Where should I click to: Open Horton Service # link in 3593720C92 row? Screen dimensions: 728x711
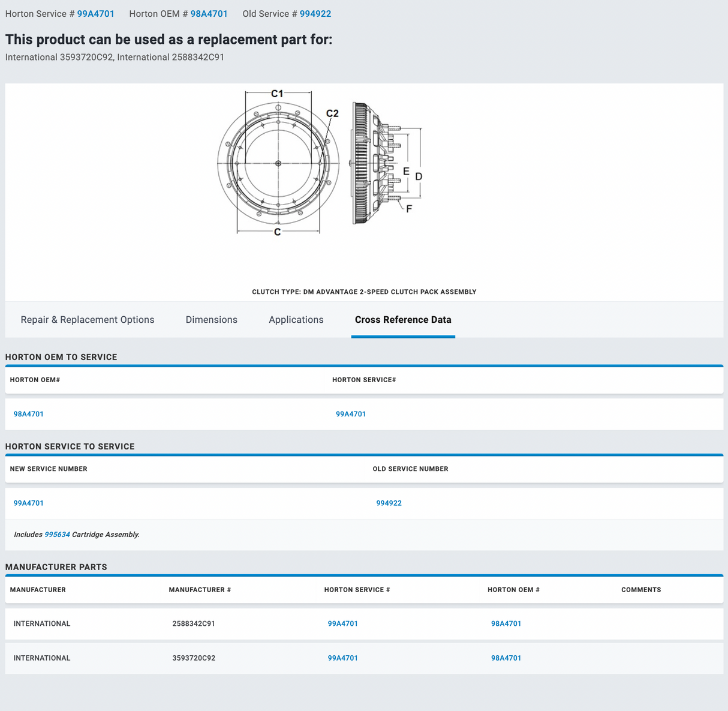click(342, 658)
